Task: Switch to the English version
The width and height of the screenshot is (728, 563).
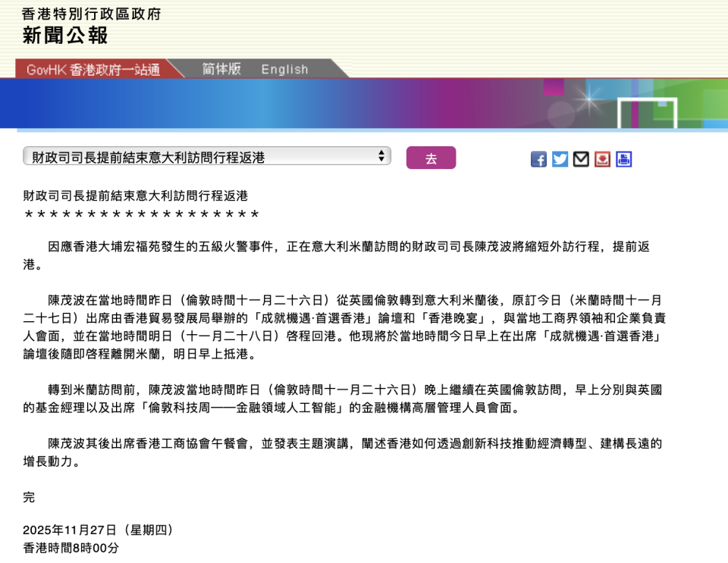Action: coord(284,69)
